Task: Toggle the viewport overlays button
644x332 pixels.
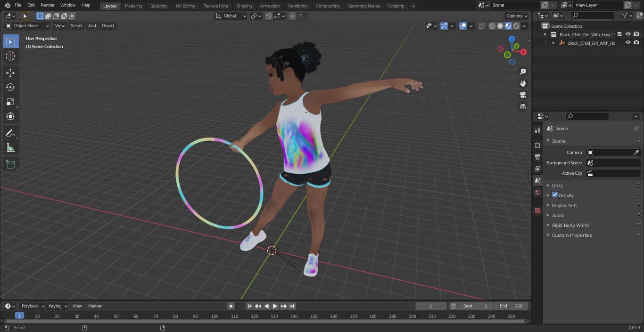Action: pos(463,26)
